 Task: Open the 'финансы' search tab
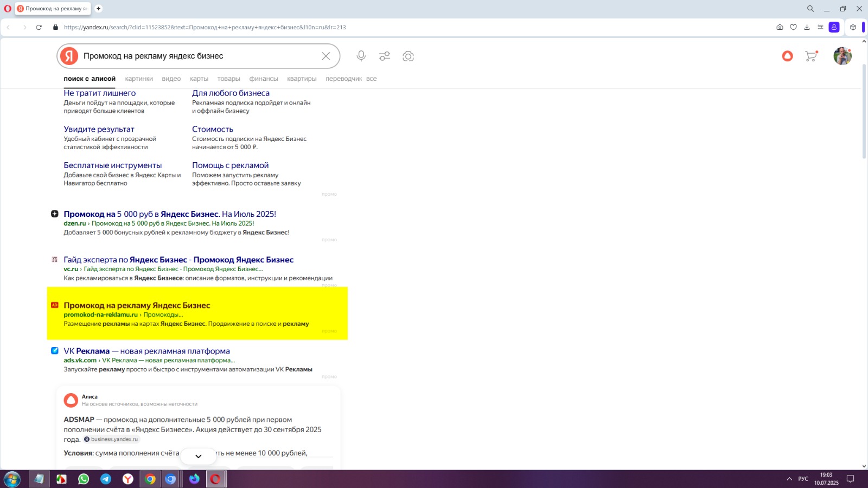tap(264, 79)
